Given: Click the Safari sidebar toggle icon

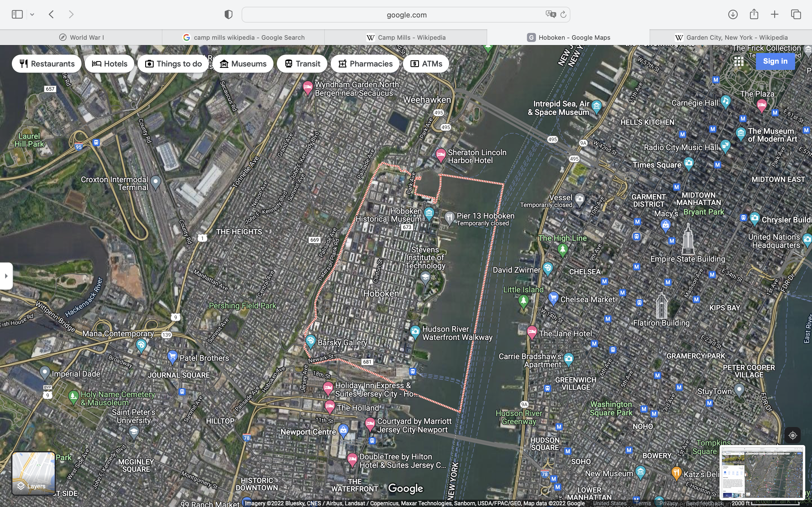Looking at the screenshot, I should [17, 14].
